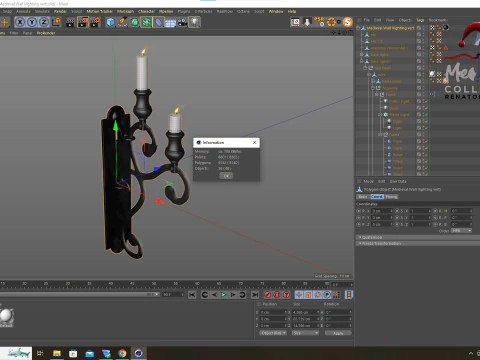Click the coordinate system icon
The height and width of the screenshot is (360, 480).
(56, 22)
